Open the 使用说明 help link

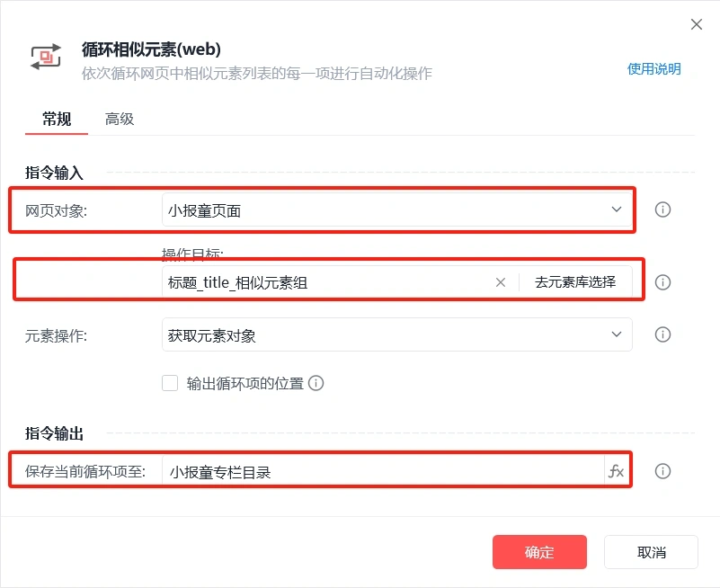pyautogui.click(x=653, y=69)
